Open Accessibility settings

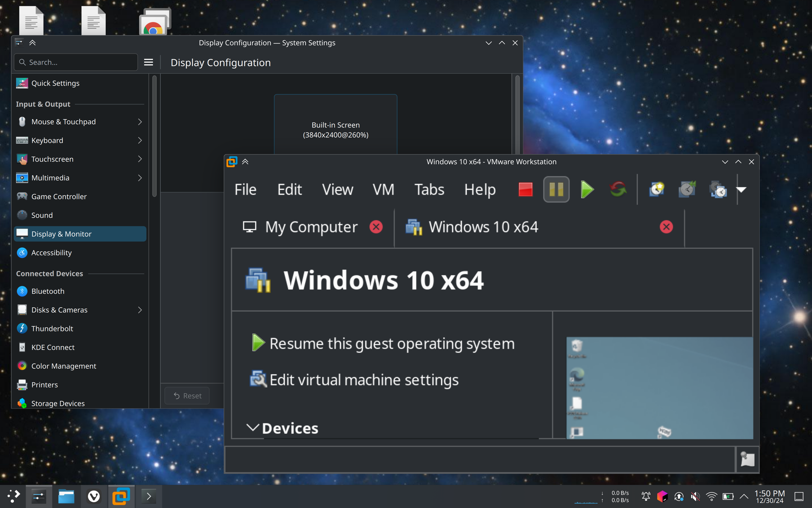[80, 253]
